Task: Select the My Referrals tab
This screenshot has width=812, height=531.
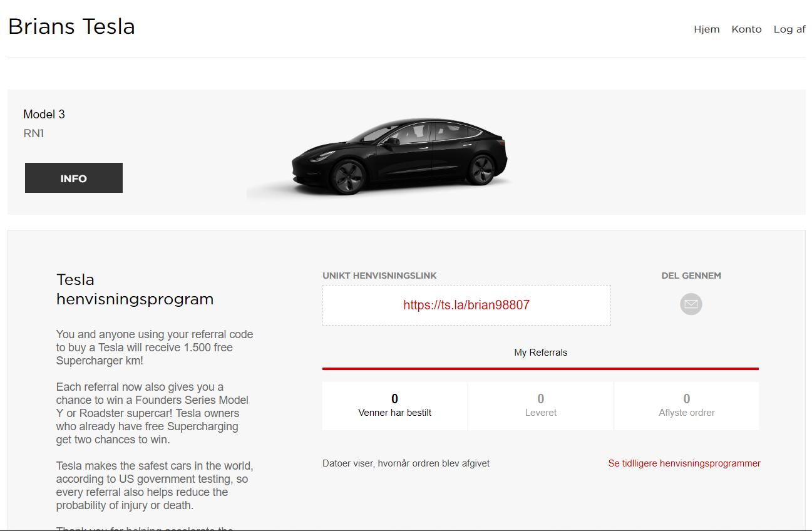Action: tap(540, 353)
